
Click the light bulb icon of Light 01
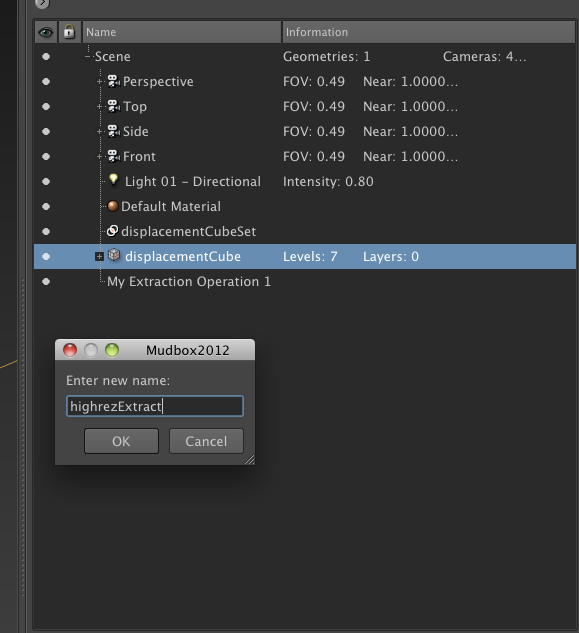[113, 180]
